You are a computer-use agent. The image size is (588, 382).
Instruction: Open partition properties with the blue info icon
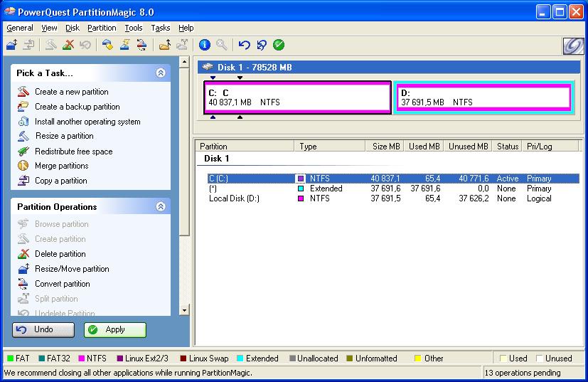204,45
